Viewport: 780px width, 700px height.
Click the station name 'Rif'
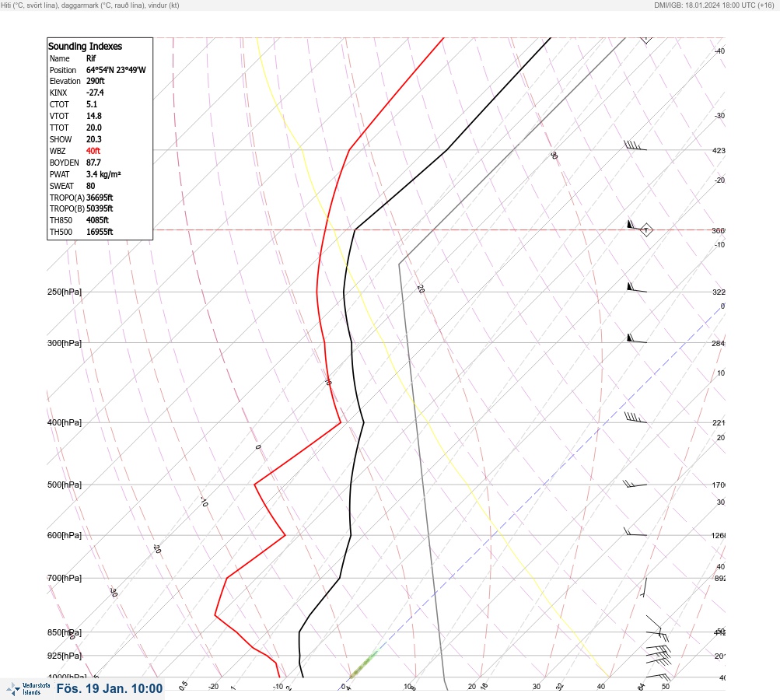[x=91, y=58]
